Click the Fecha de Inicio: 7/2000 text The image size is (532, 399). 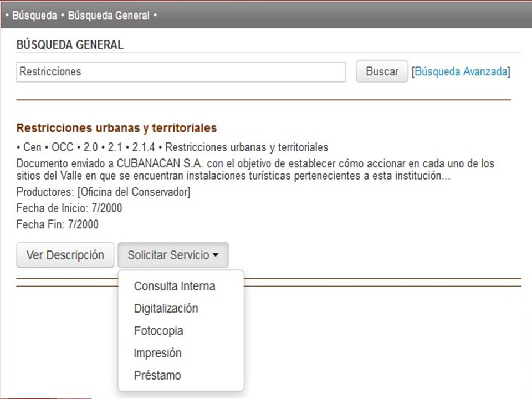(69, 208)
